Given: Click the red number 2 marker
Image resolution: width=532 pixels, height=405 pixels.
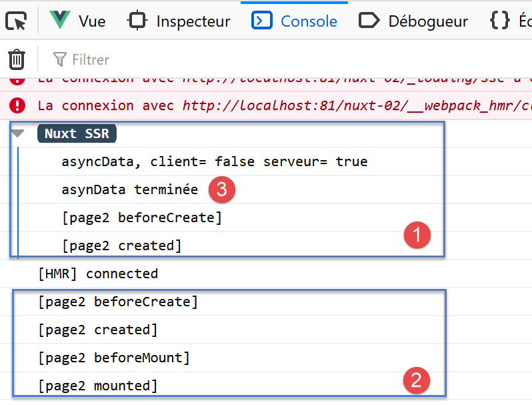Looking at the screenshot, I should [x=416, y=381].
